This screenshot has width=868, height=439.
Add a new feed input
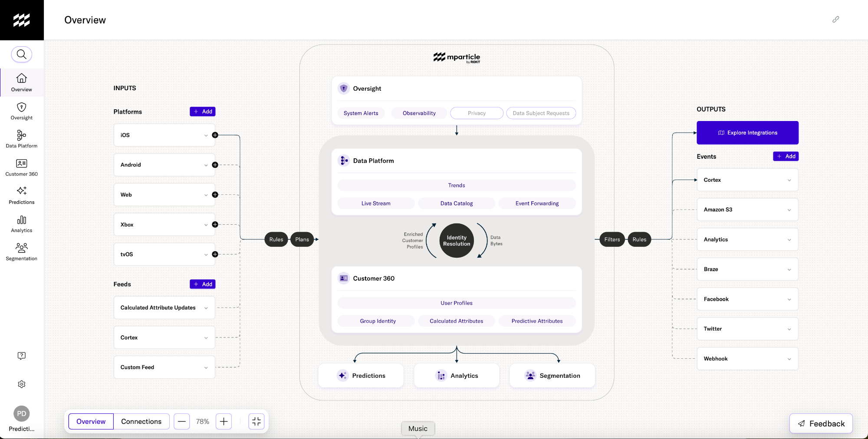(203, 284)
